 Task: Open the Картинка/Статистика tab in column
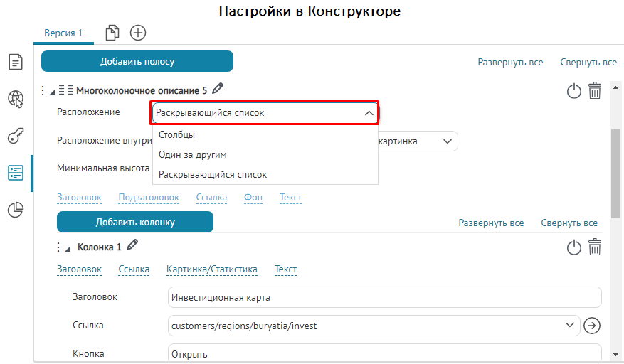click(x=211, y=269)
